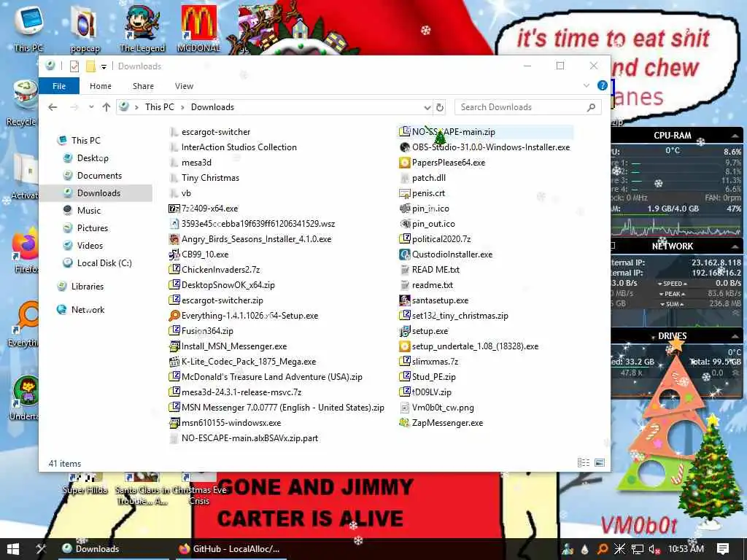Open the address bar history dropdown
The image size is (747, 560).
point(427,108)
